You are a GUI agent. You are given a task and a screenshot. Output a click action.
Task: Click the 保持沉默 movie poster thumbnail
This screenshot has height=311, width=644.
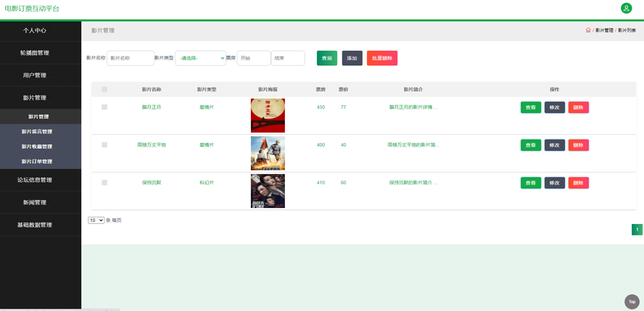click(x=268, y=191)
